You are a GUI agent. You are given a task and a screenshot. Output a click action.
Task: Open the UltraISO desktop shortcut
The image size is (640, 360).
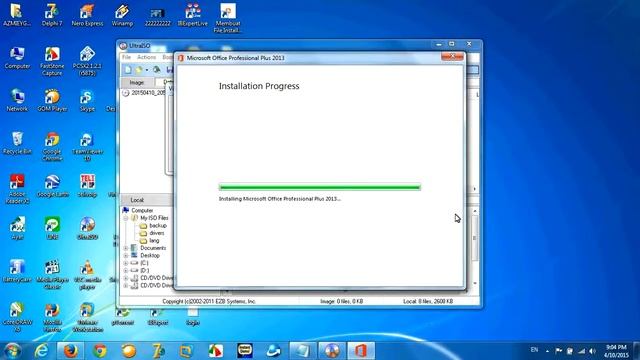pyautogui.click(x=87, y=228)
